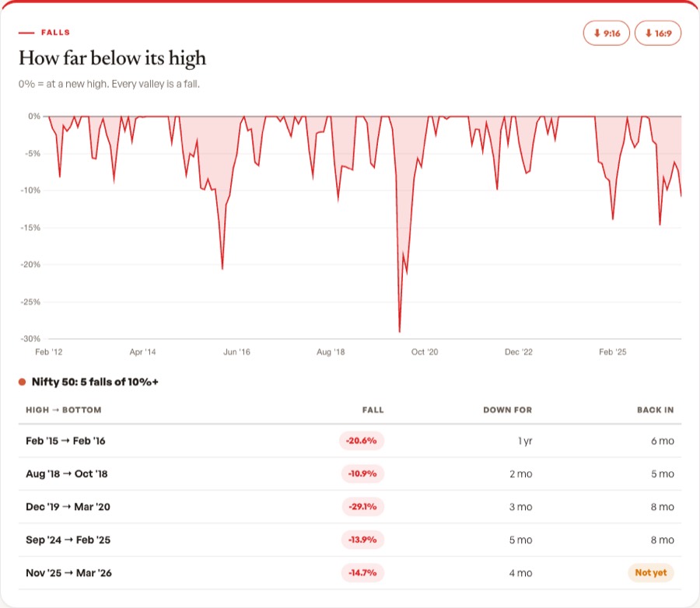Click the '2 mo' down-for value
The width and height of the screenshot is (700, 608).
[x=520, y=474]
